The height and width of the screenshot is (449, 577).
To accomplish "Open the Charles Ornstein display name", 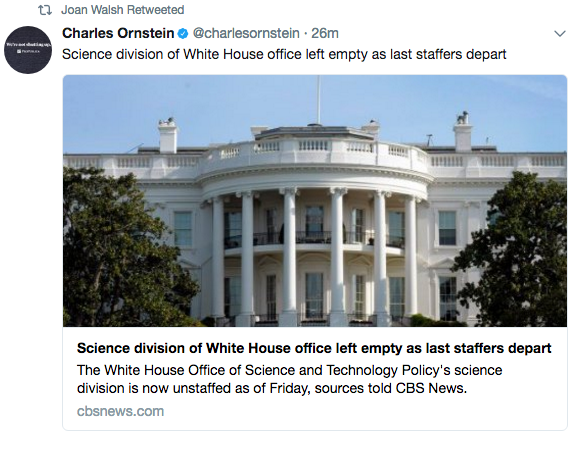I will 118,33.
